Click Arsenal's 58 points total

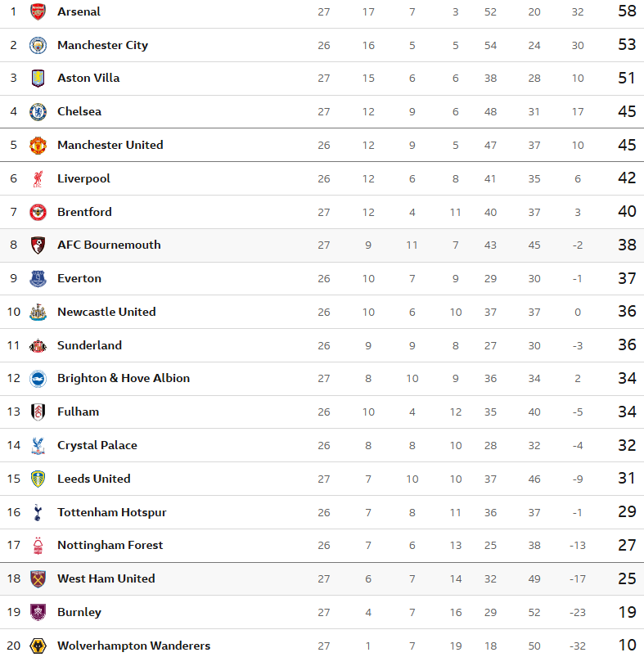point(627,11)
